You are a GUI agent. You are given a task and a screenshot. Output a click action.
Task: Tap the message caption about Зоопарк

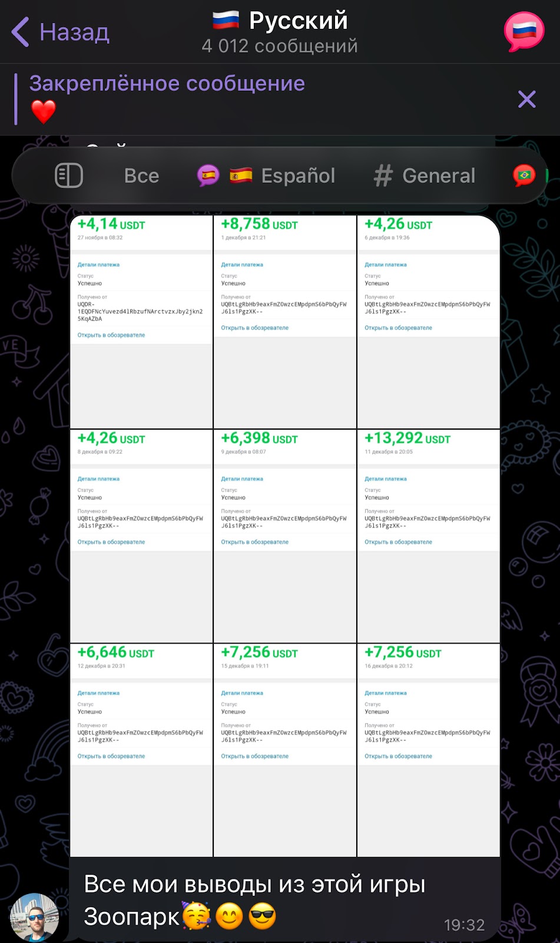[254, 900]
